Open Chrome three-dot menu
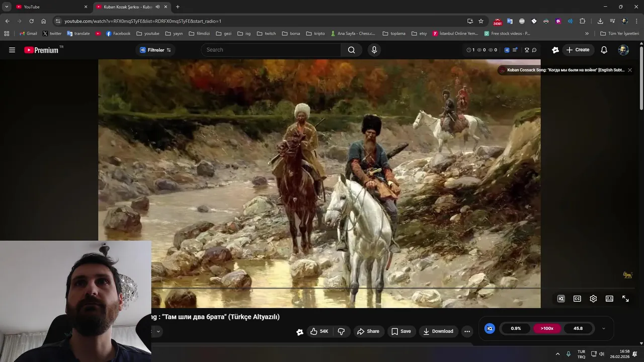 coord(637,21)
